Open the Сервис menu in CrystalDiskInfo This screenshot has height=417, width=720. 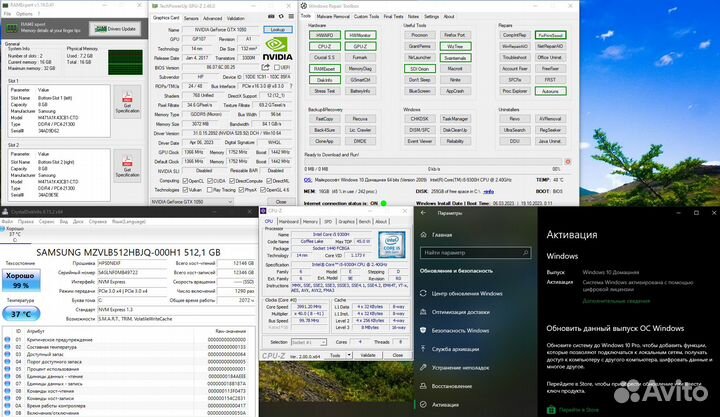46,221
